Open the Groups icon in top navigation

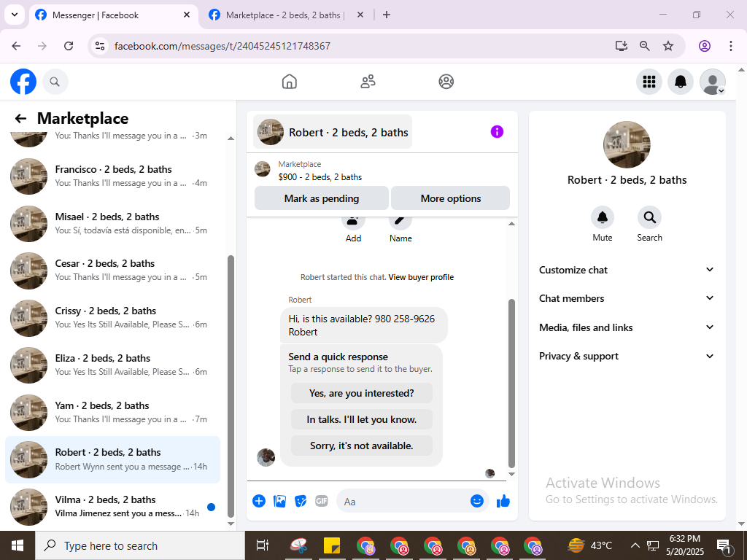click(446, 82)
